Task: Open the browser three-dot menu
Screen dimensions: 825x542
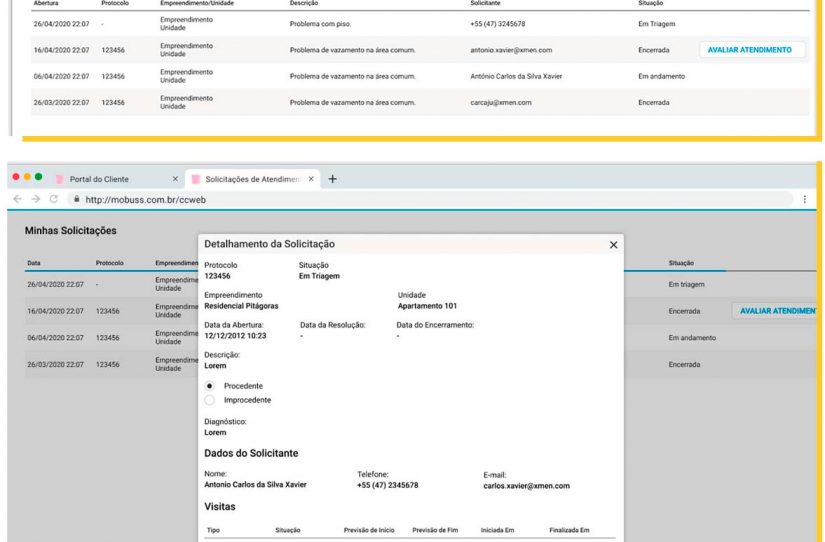Action: (x=804, y=199)
